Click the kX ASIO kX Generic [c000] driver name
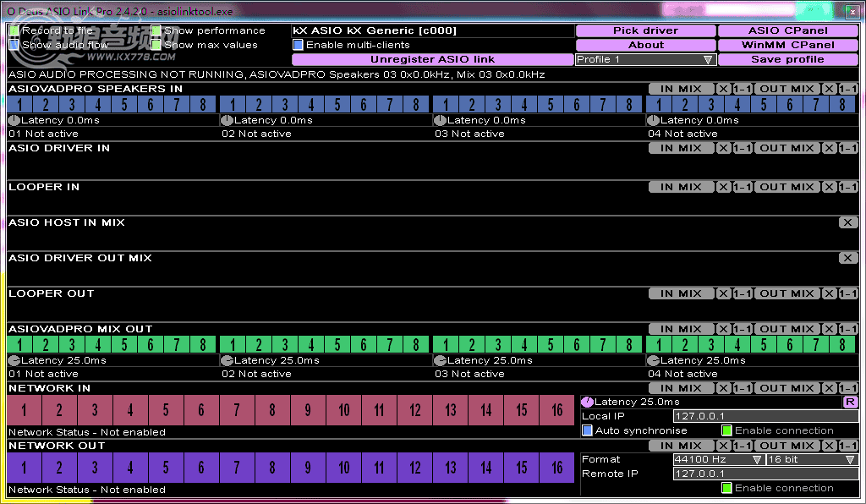 [375, 30]
